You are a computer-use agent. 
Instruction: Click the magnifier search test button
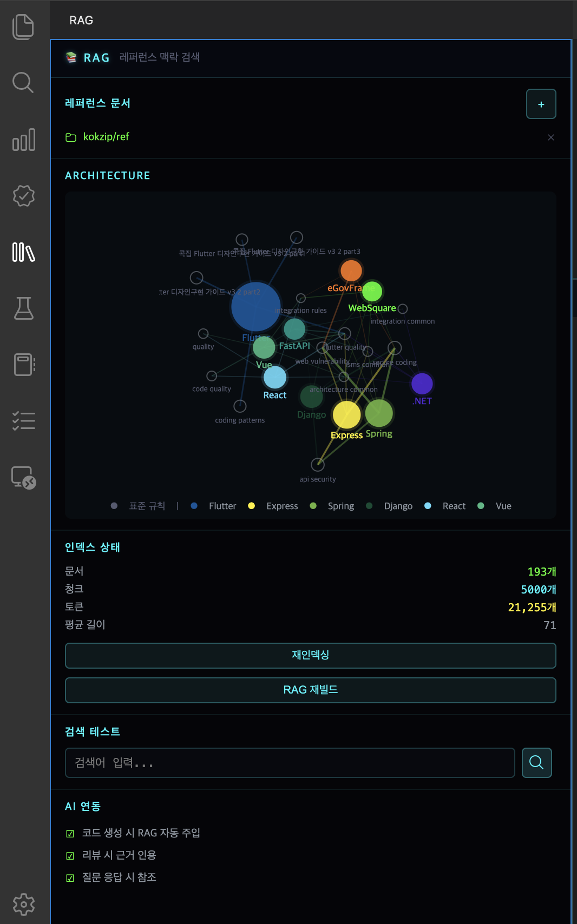(x=536, y=763)
